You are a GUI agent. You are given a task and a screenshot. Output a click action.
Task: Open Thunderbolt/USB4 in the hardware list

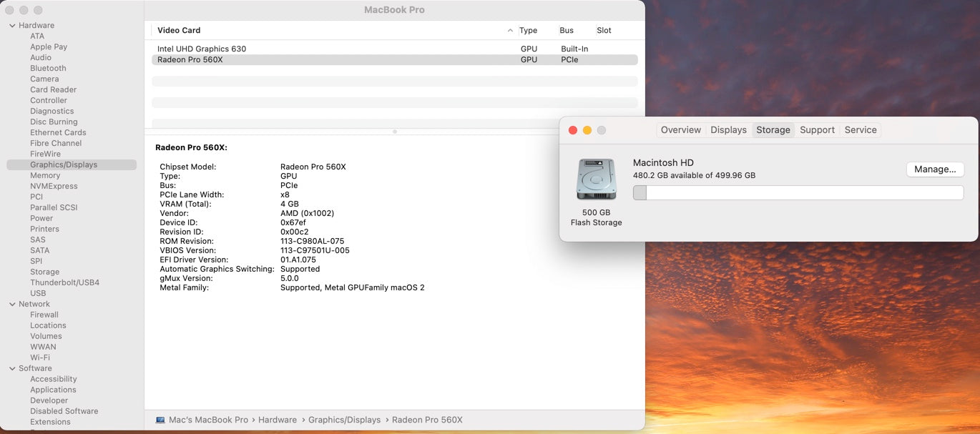[x=64, y=282]
